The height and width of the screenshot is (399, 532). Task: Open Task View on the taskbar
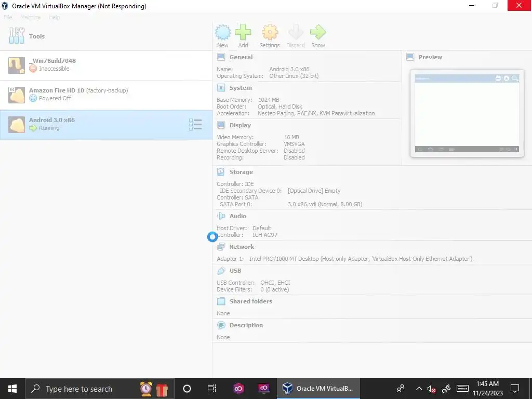[x=212, y=389]
